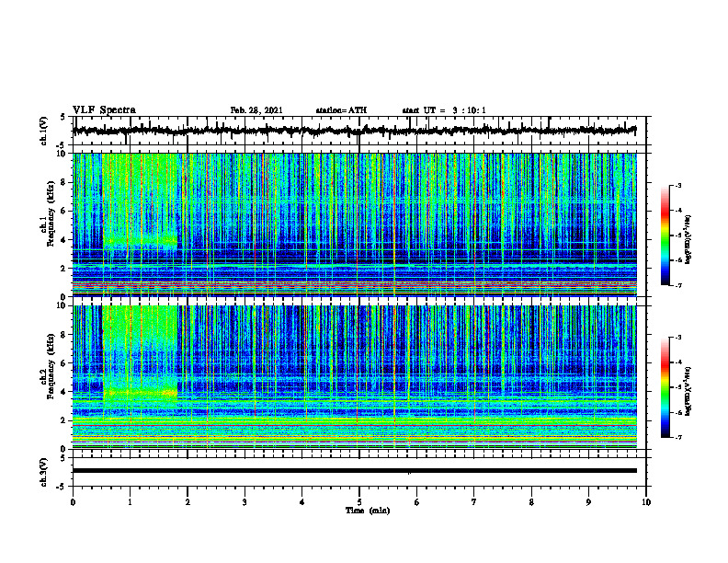The width and height of the screenshot is (728, 563).
Task: Click the "station=ATH" header label
Action: click(x=341, y=110)
